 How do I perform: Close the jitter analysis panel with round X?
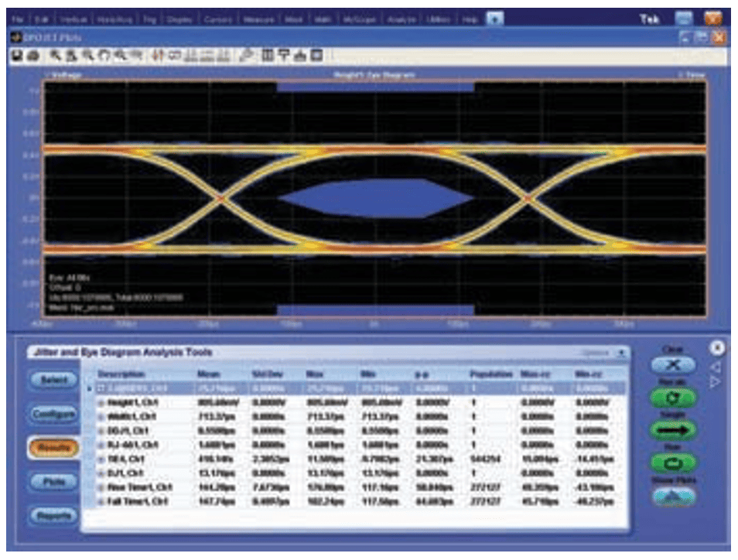[x=716, y=347]
